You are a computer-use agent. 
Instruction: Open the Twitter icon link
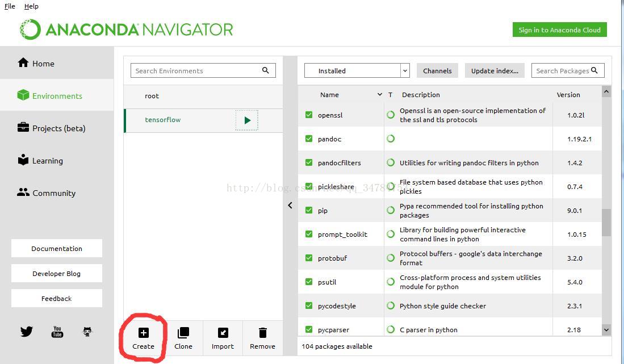pyautogui.click(x=27, y=332)
